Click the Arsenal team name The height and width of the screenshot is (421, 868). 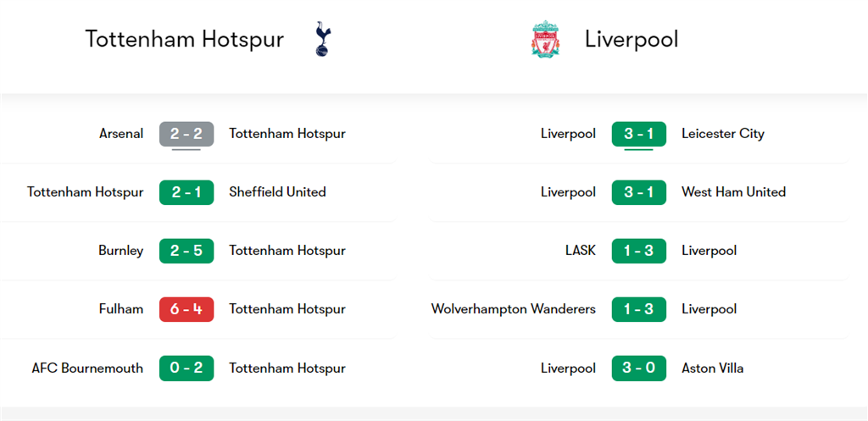(x=121, y=134)
